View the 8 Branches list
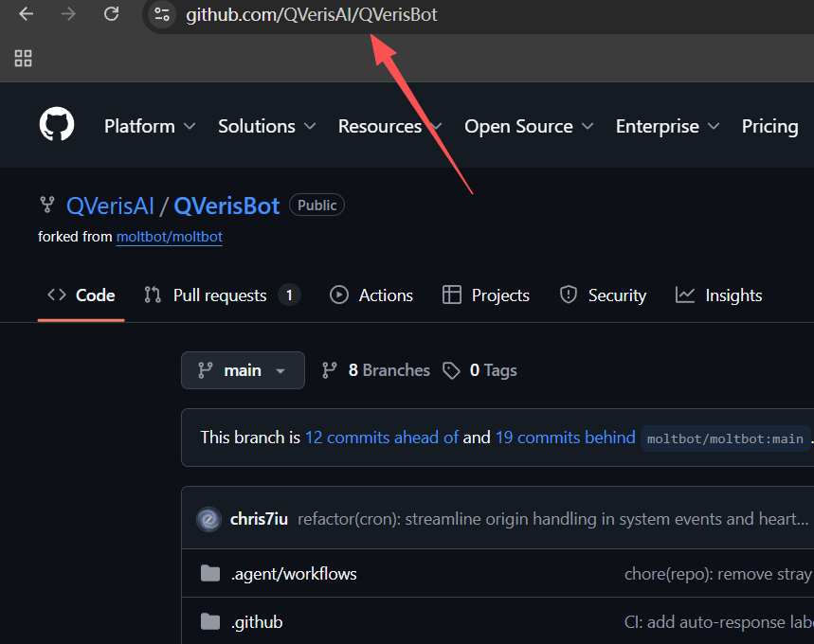The width and height of the screenshot is (814, 644). (376, 370)
